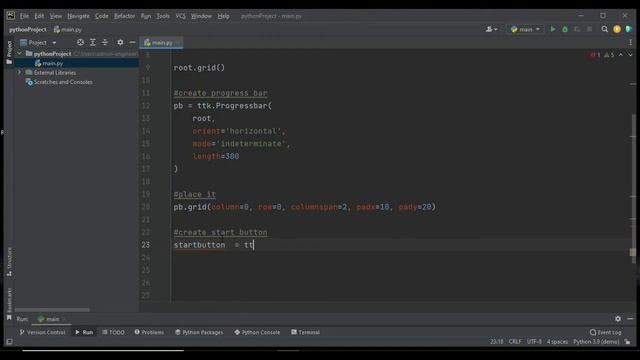
Task: Run with coverage icon in toolbar
Action: pyautogui.click(x=577, y=29)
